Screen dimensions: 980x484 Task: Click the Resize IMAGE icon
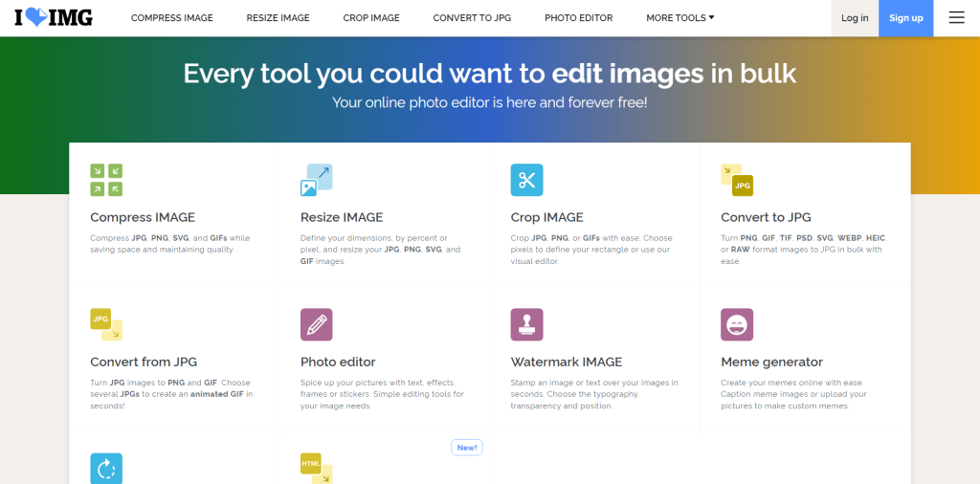316,180
